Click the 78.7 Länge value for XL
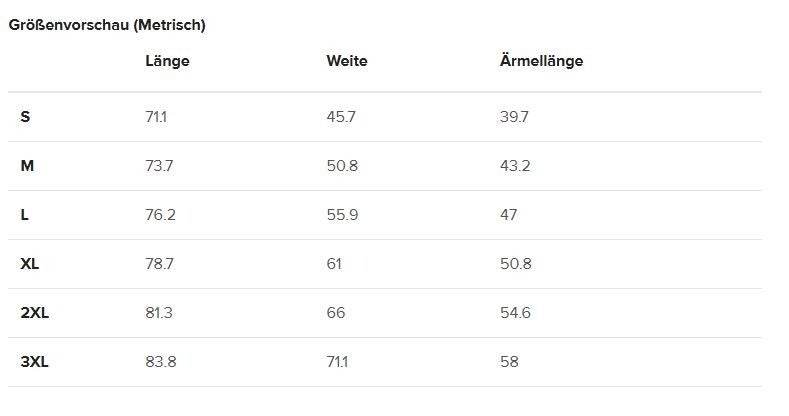Image resolution: width=789 pixels, height=416 pixels. coord(160,264)
